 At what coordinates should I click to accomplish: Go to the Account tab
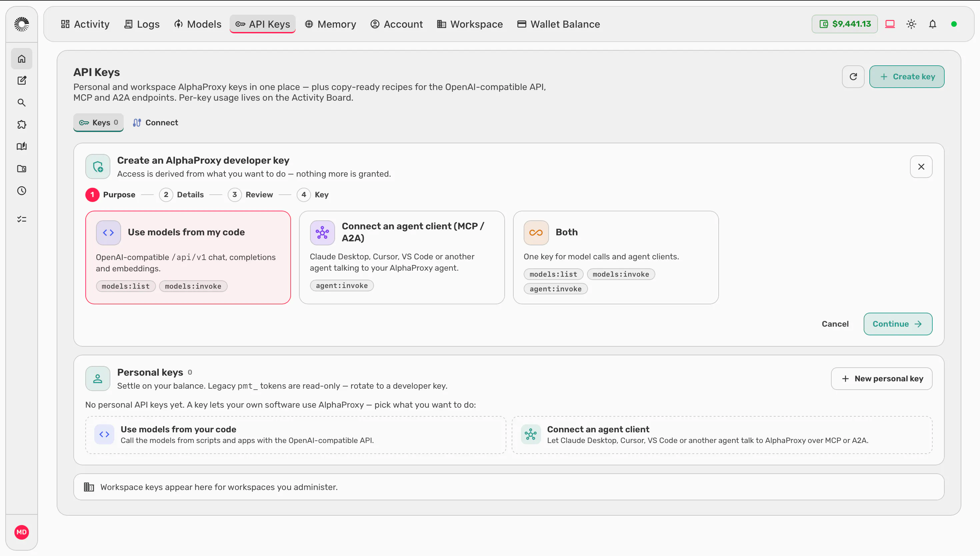397,24
